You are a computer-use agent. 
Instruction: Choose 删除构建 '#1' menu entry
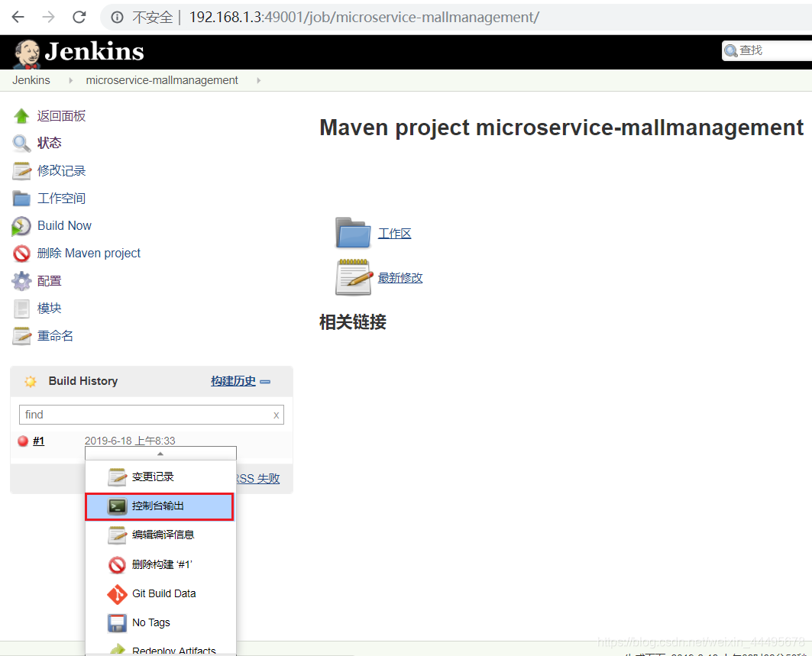160,564
